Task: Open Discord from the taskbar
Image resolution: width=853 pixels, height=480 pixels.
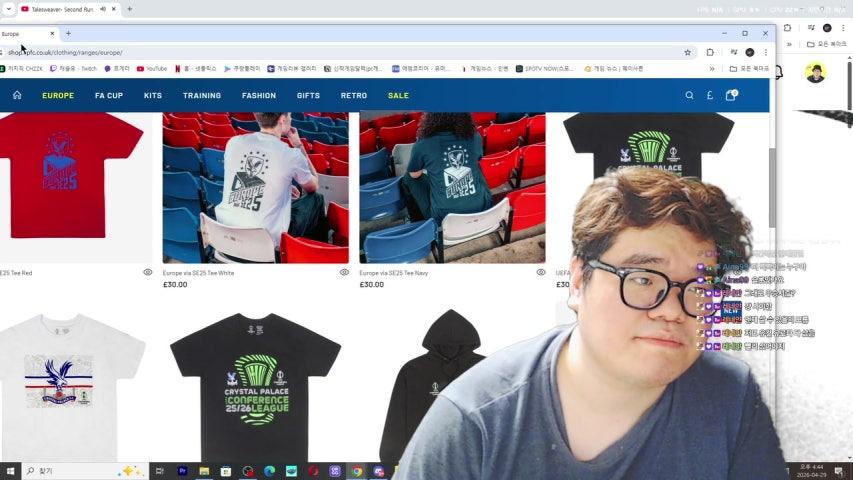Action: (379, 471)
